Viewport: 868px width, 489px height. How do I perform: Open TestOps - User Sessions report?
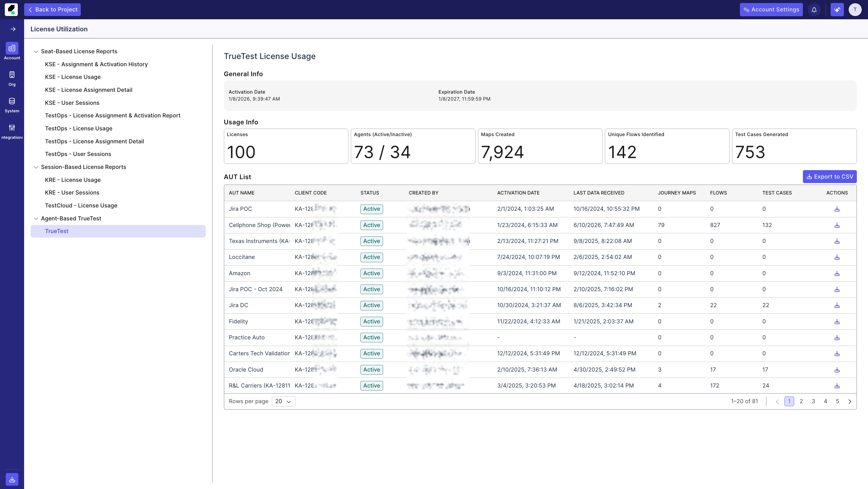(x=78, y=154)
